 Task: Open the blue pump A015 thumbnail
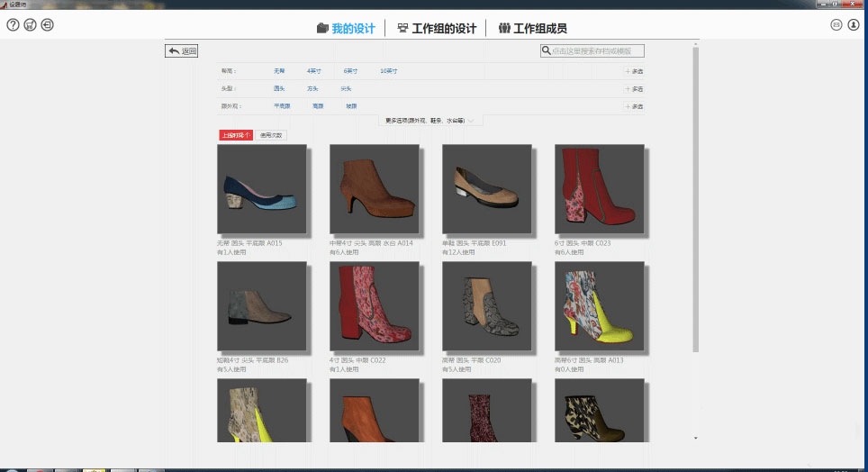coord(262,190)
